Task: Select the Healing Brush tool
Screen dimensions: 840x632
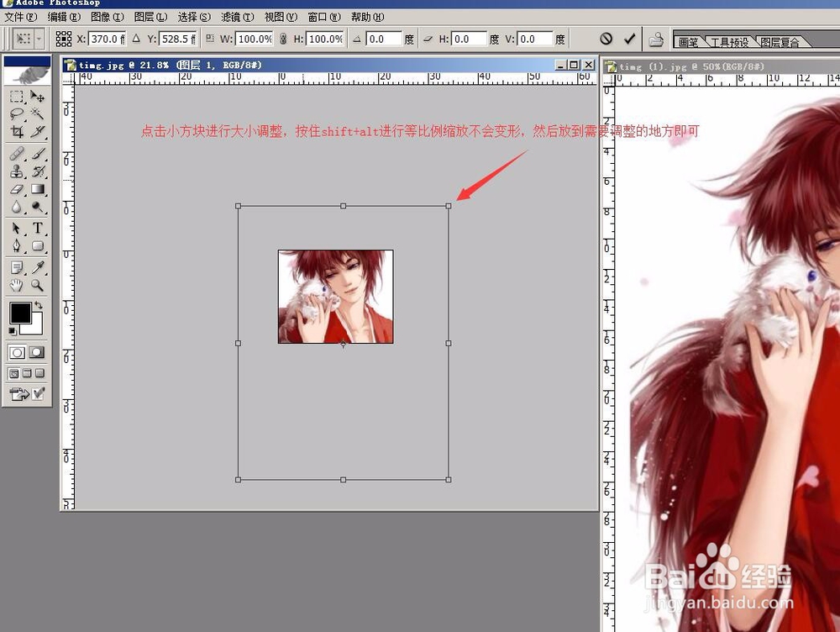Action: point(17,154)
